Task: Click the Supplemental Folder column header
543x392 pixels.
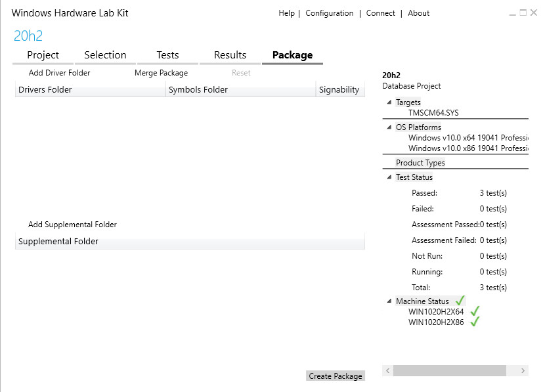Action: pyautogui.click(x=190, y=242)
